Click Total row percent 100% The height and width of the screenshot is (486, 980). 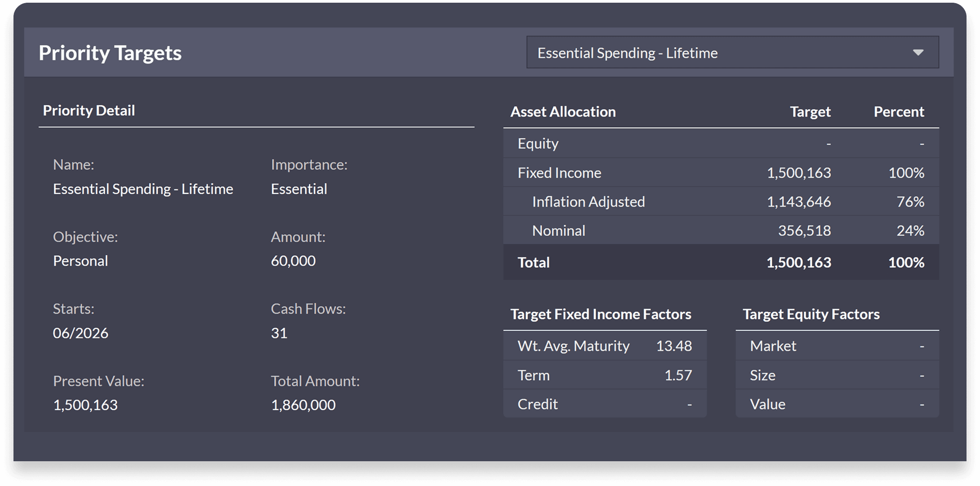coord(906,263)
